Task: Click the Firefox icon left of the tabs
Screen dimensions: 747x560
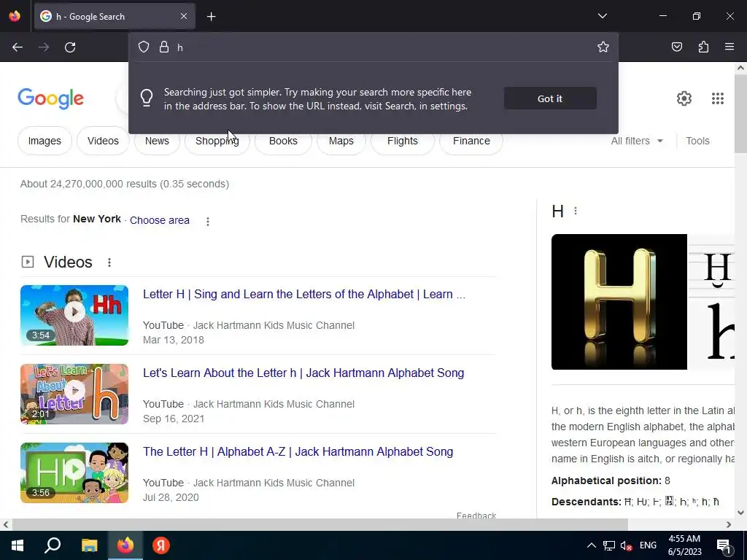Action: click(x=15, y=16)
